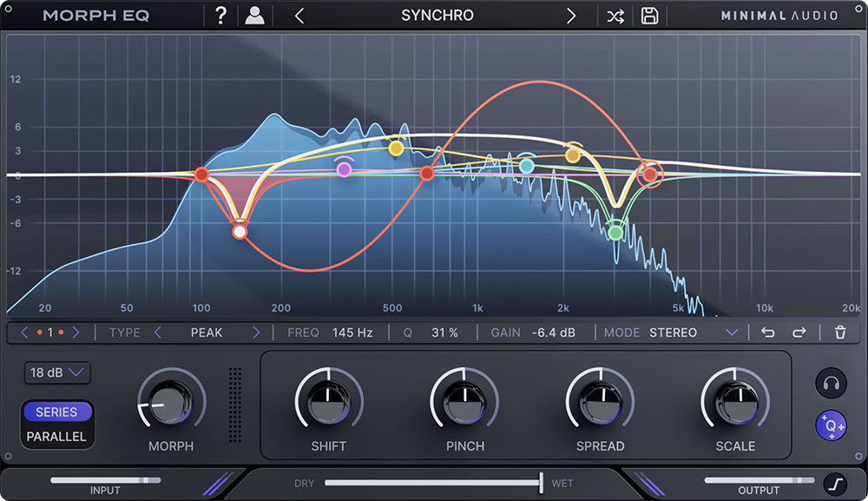
Task: Select SERIES routing mode
Action: [57, 412]
